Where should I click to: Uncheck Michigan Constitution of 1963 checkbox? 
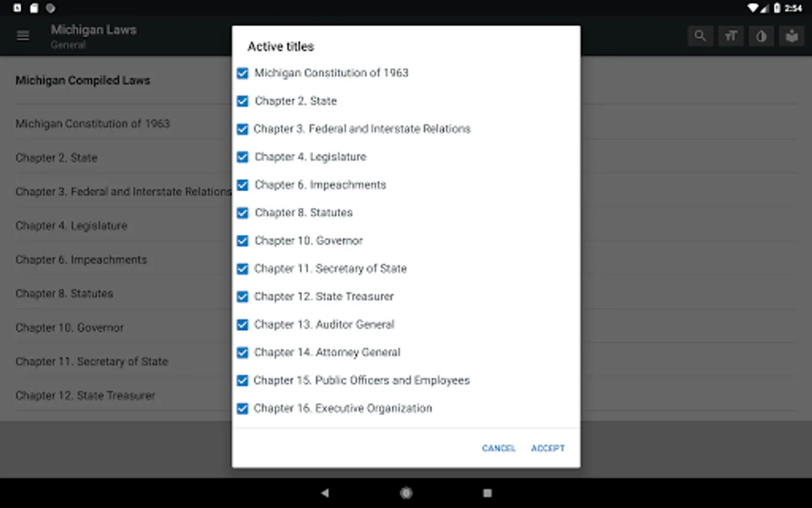tap(242, 73)
